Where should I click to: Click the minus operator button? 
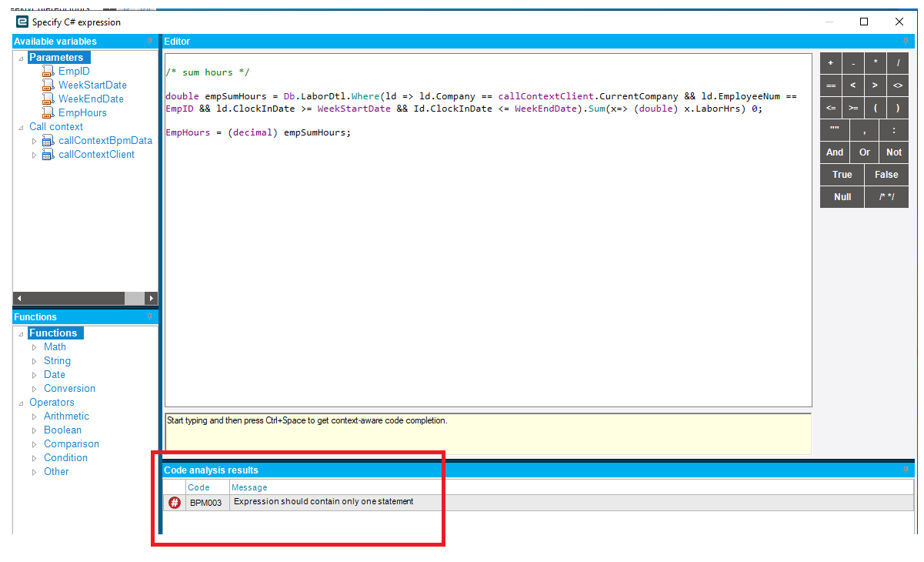point(853,63)
